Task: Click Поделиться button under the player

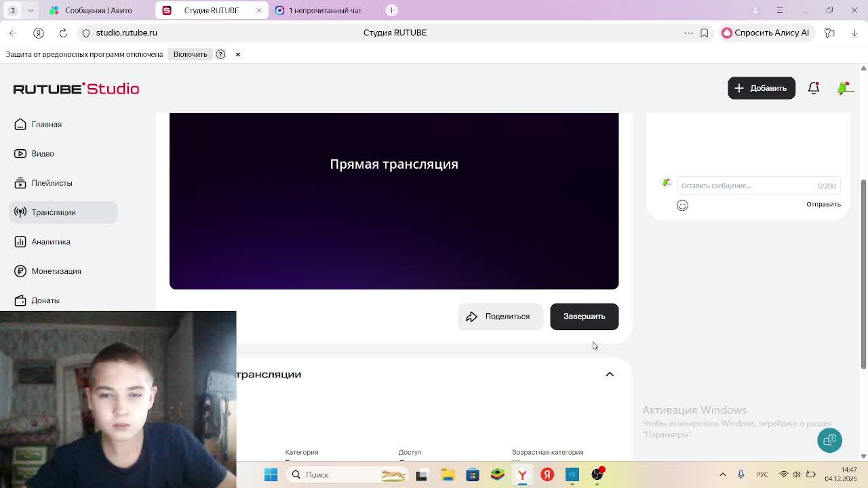Action: tap(500, 317)
